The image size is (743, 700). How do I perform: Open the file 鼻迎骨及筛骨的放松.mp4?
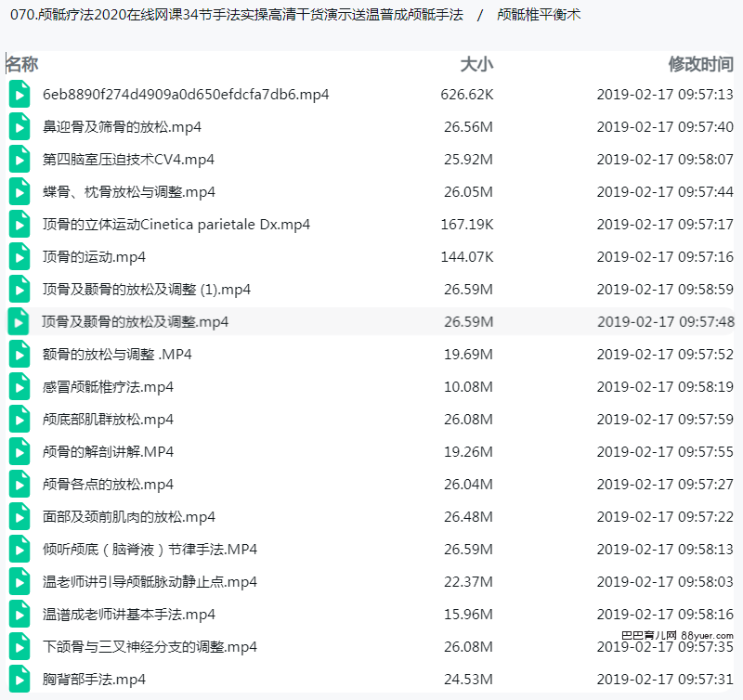(x=122, y=127)
